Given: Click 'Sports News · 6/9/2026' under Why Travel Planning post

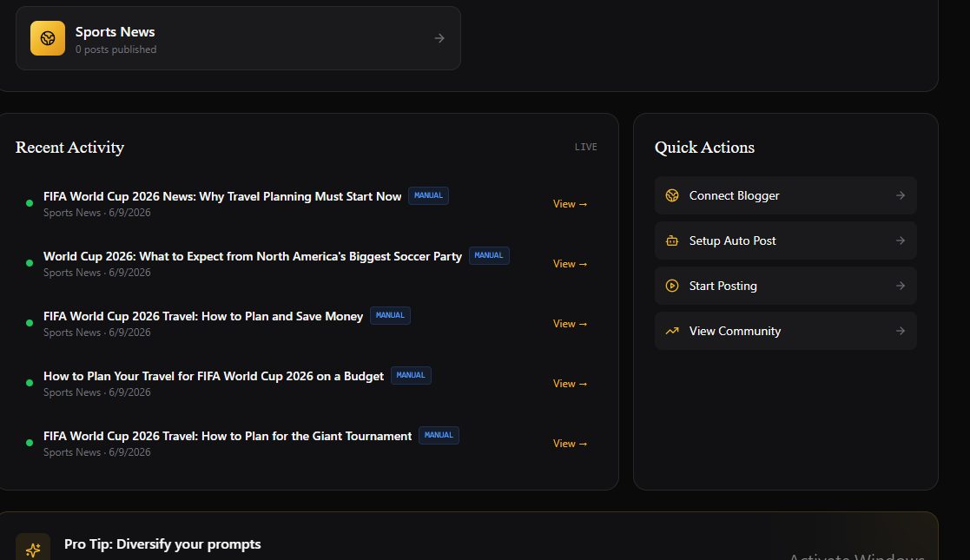Looking at the screenshot, I should pos(97,213).
